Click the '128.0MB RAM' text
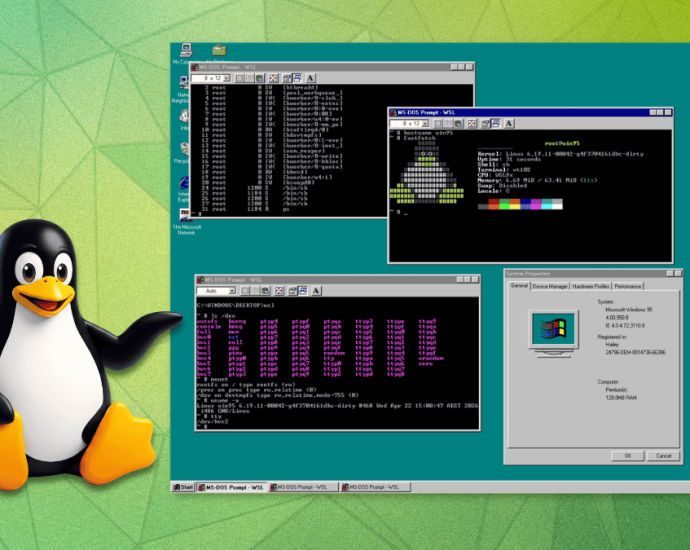This screenshot has width=690, height=550. point(621,398)
